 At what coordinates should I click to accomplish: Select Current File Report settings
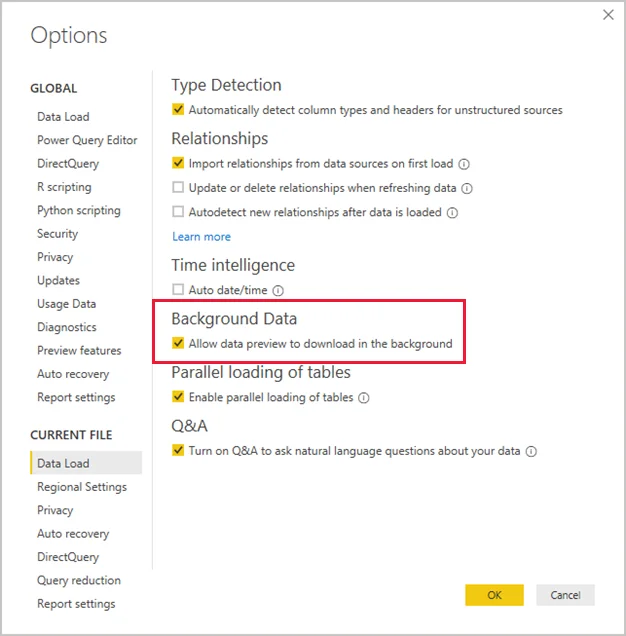[x=76, y=604]
